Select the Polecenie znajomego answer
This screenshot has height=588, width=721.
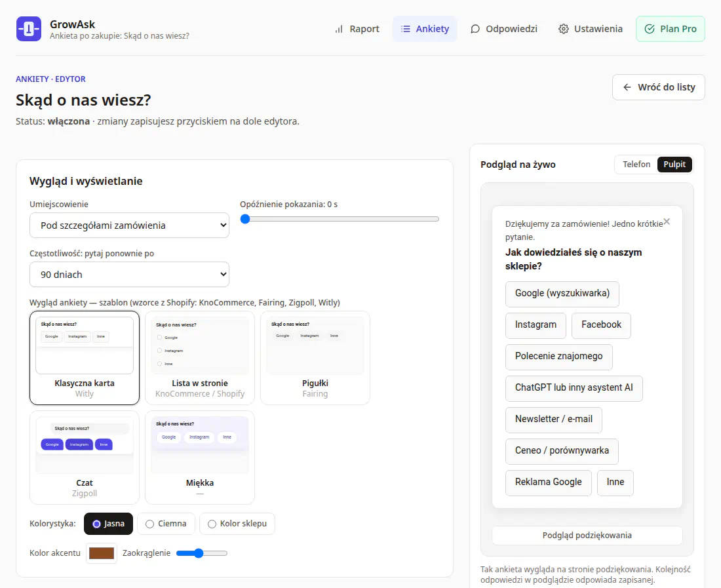(558, 357)
